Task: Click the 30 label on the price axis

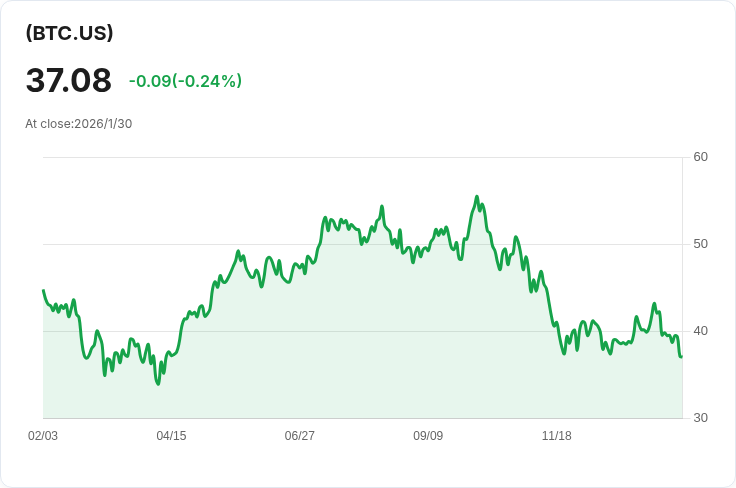Action: tap(700, 418)
